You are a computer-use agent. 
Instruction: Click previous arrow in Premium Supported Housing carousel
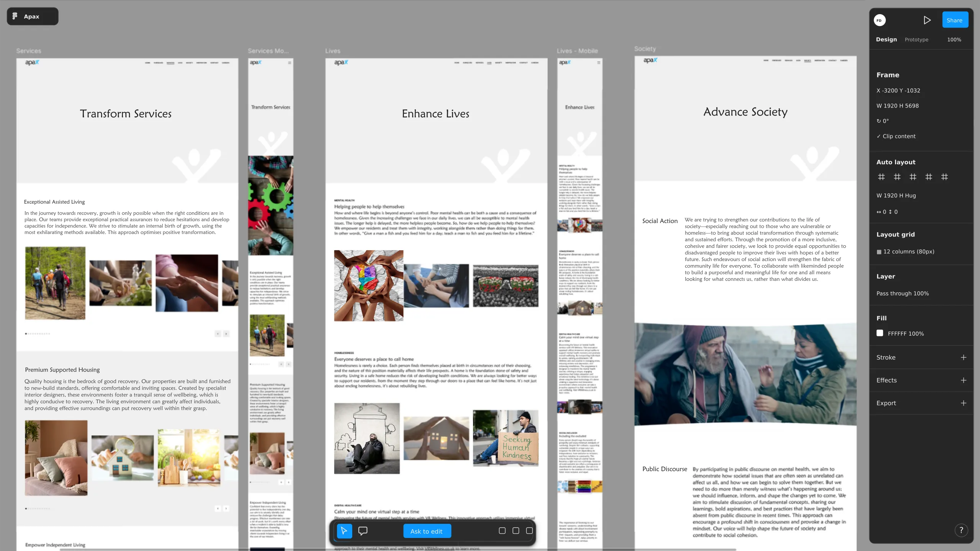point(218,509)
